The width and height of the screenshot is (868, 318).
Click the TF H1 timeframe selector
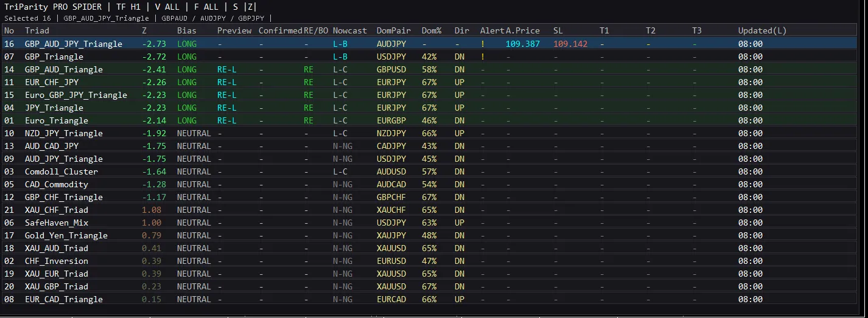(128, 7)
